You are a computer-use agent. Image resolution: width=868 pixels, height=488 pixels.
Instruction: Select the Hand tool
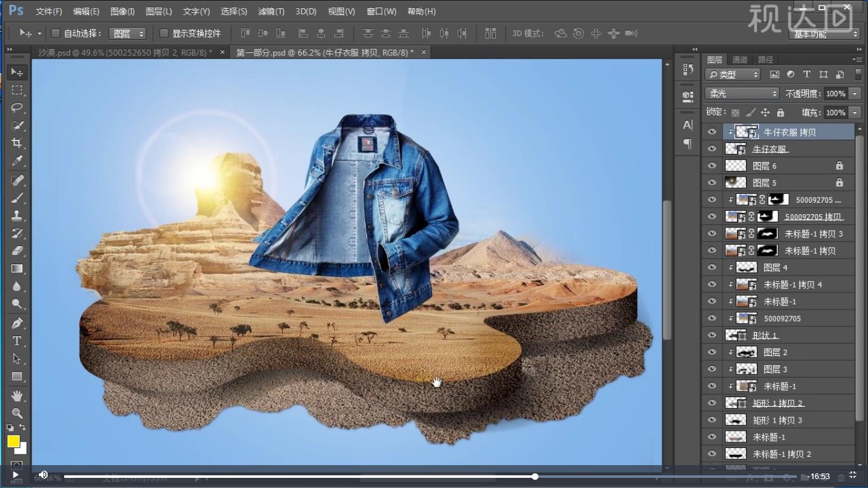click(x=17, y=396)
